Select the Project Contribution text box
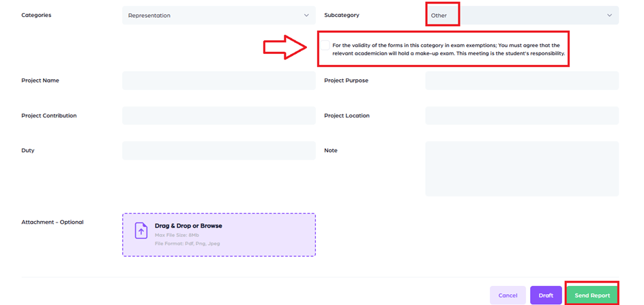Viewport: 644px width, 305px height. pos(218,115)
